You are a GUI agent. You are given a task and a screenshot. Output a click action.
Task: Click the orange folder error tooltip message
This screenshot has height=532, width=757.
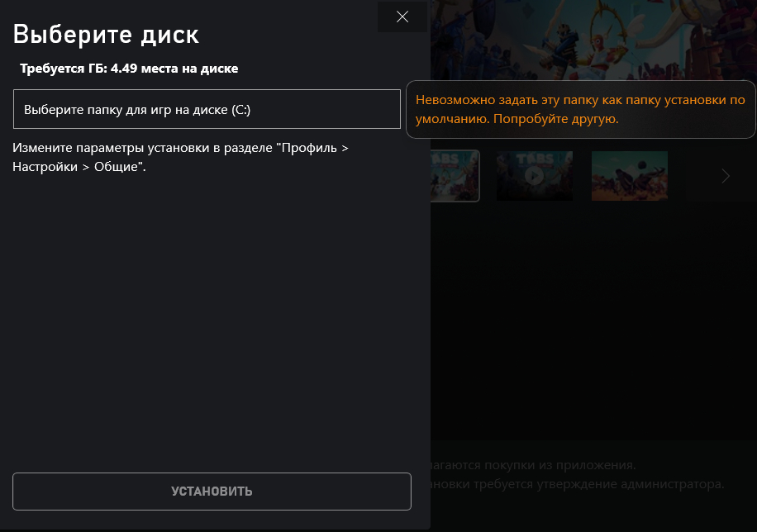(x=580, y=109)
